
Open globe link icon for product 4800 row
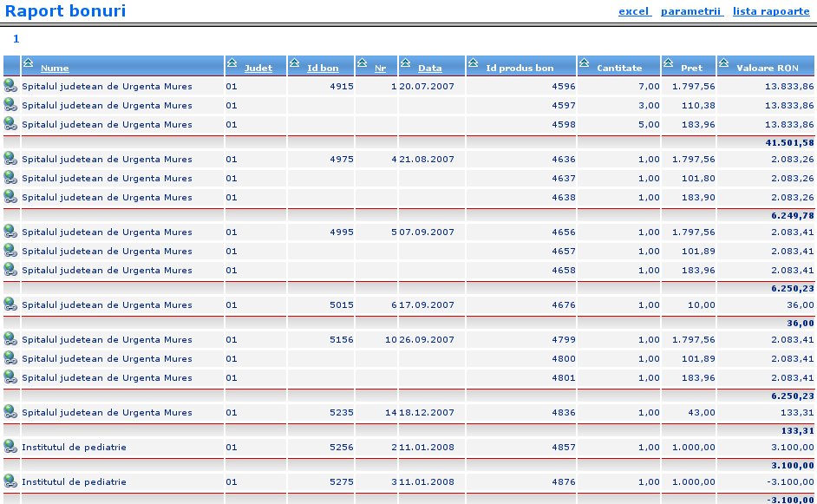[x=10, y=358]
